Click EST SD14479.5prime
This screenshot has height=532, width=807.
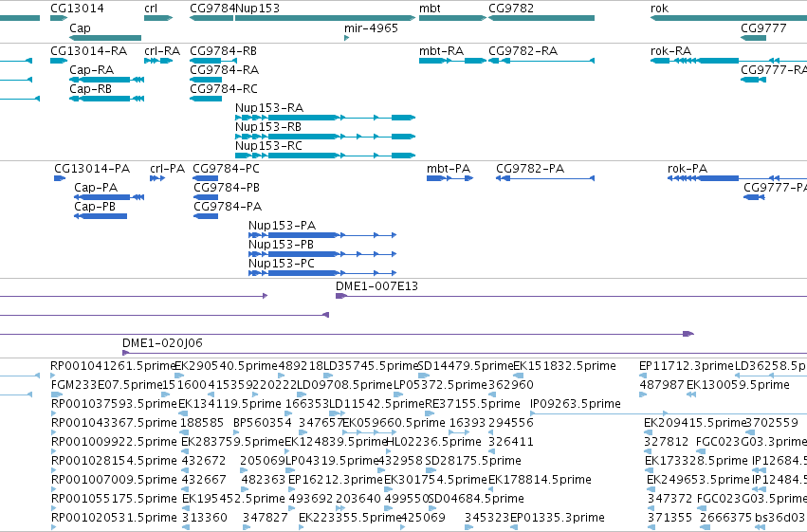(467, 366)
